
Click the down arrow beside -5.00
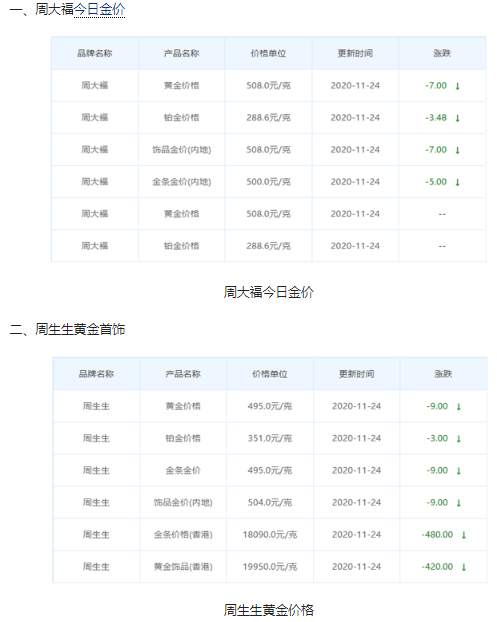point(457,182)
